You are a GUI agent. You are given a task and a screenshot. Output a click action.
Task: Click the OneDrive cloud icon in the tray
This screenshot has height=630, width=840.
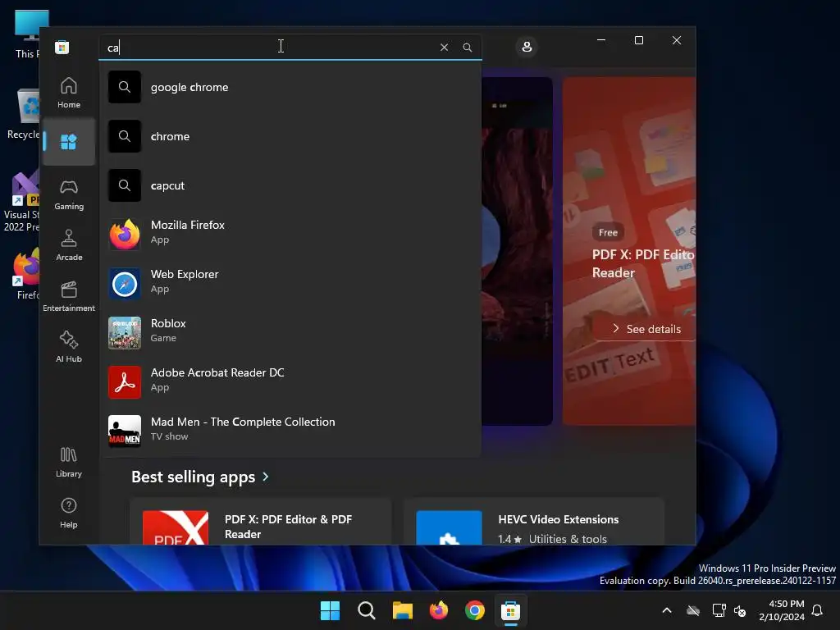coord(693,610)
